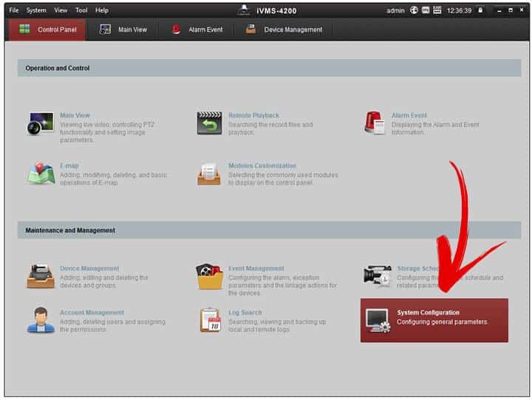Open the System menu
This screenshot has height=400, width=532.
36,10
